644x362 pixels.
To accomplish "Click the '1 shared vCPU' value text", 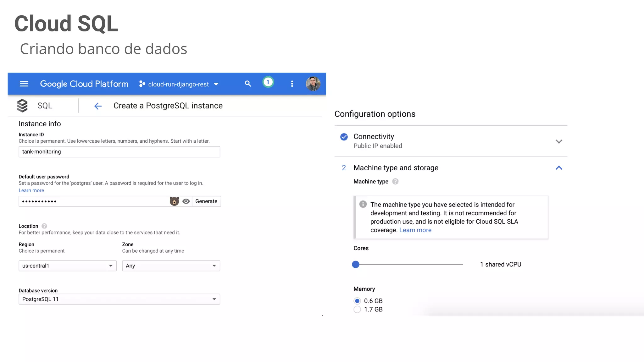I will click(501, 264).
